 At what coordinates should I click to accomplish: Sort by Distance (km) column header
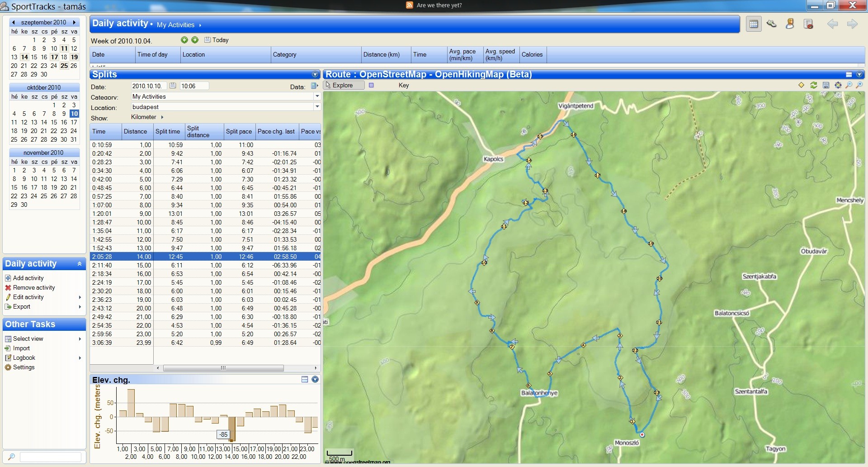[386, 54]
